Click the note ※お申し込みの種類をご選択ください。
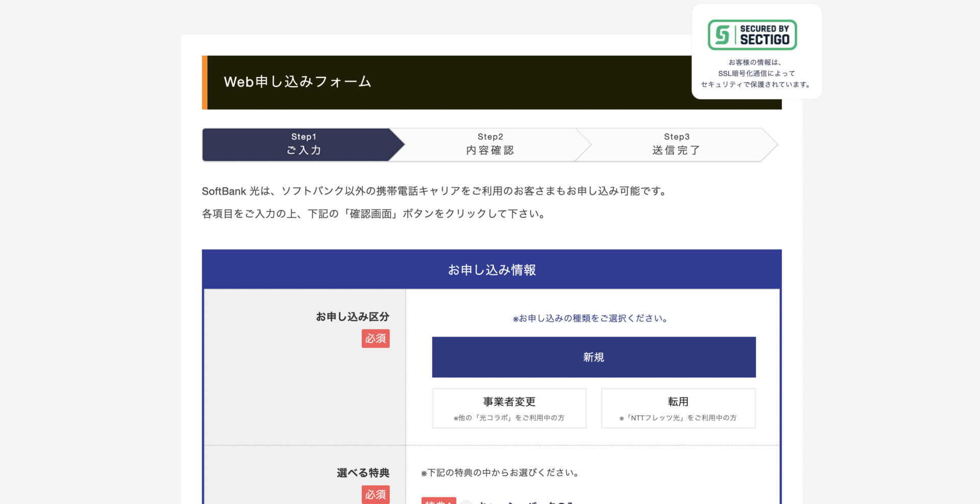 [x=591, y=318]
